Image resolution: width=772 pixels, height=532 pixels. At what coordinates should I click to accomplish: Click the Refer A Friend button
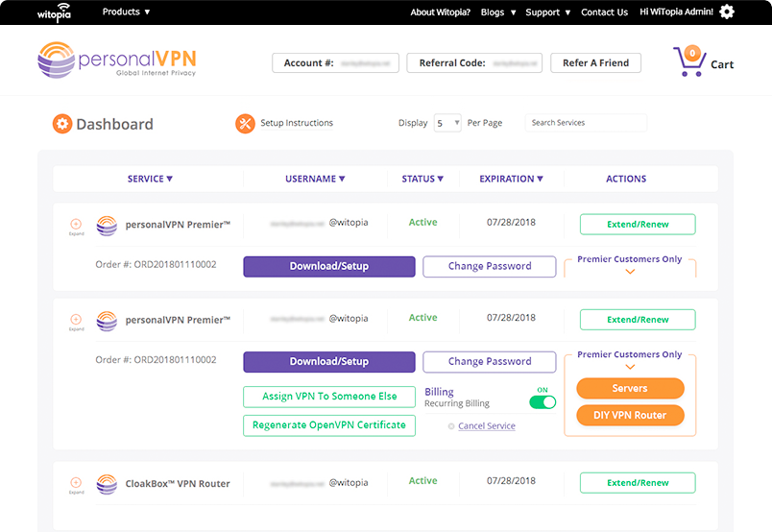click(595, 63)
